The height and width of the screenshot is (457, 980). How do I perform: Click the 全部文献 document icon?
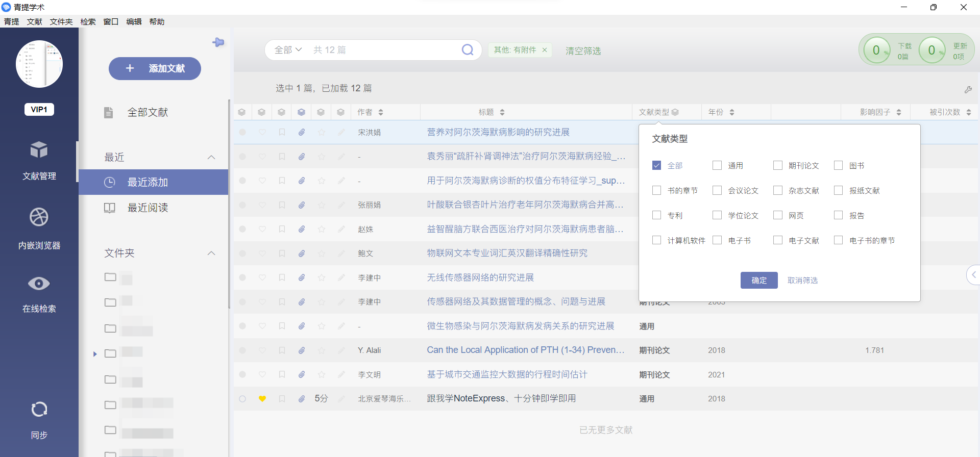108,112
